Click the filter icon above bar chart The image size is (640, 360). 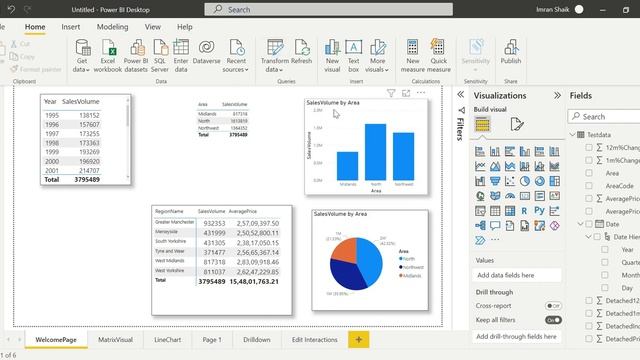[x=391, y=93]
